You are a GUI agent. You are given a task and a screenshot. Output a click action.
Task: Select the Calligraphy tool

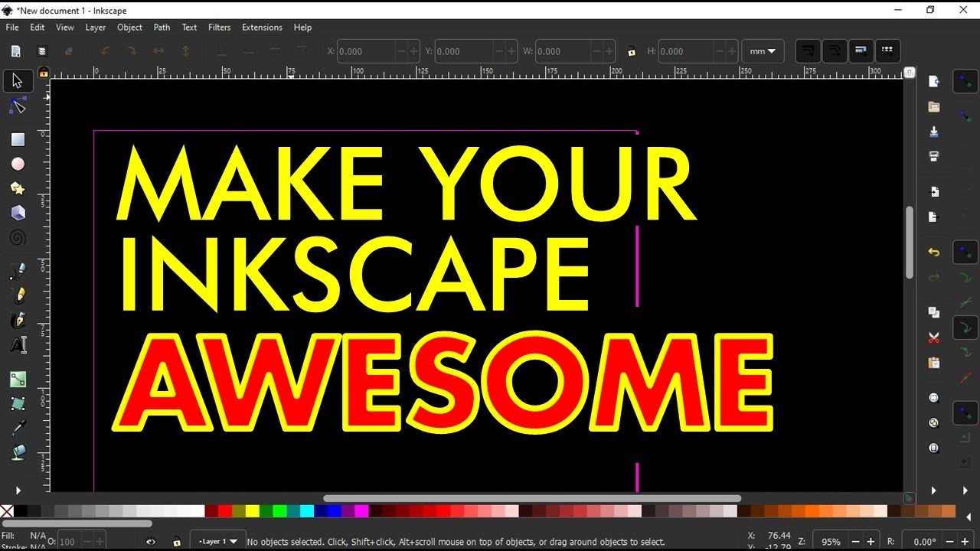18,320
